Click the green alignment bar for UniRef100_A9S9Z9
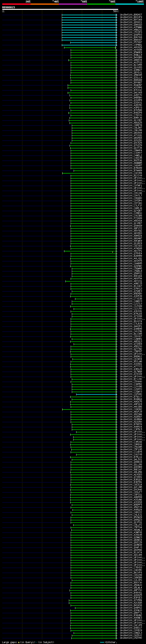The height and width of the screenshot is (644, 146). point(90,48)
